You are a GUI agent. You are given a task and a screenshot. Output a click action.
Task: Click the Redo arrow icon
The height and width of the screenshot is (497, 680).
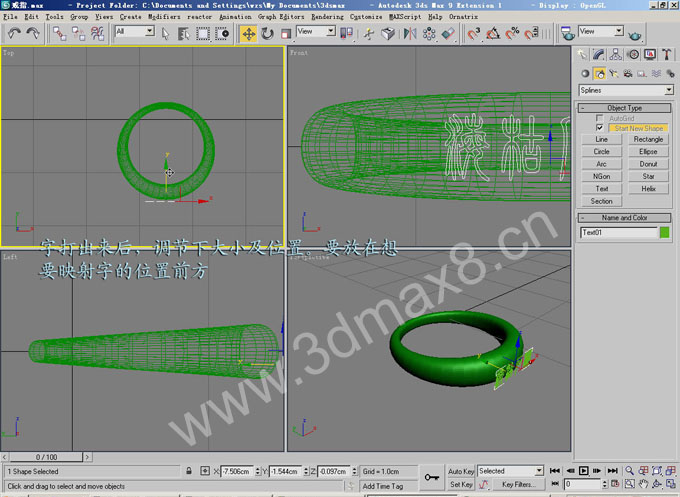[x=33, y=33]
